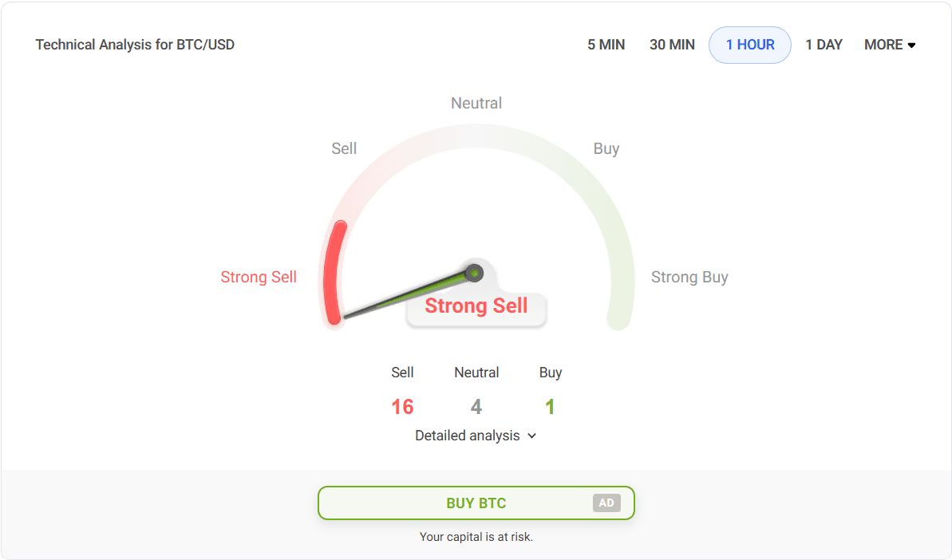The height and width of the screenshot is (560, 952).
Task: Click the Strong Sell summary badge
Action: (x=476, y=306)
